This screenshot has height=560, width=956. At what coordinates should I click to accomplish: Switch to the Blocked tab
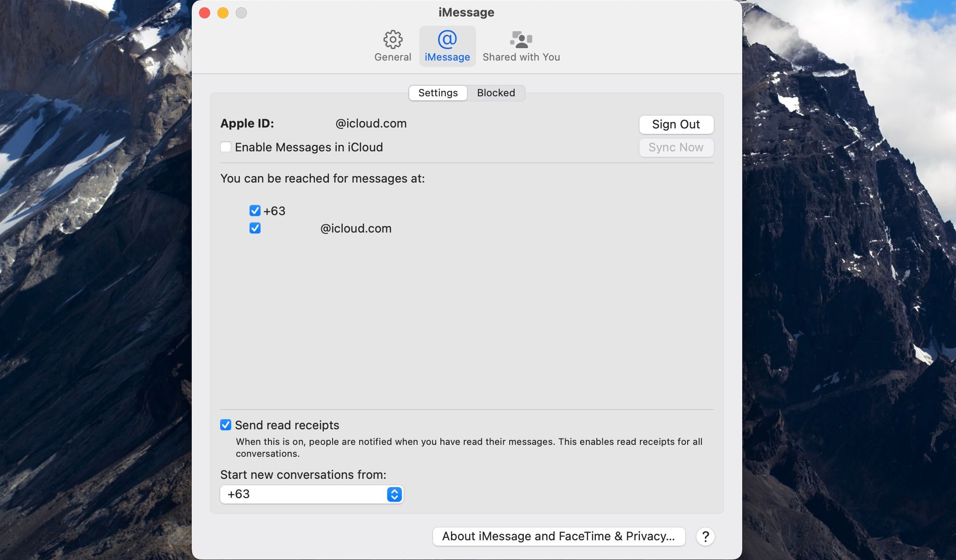pos(496,93)
